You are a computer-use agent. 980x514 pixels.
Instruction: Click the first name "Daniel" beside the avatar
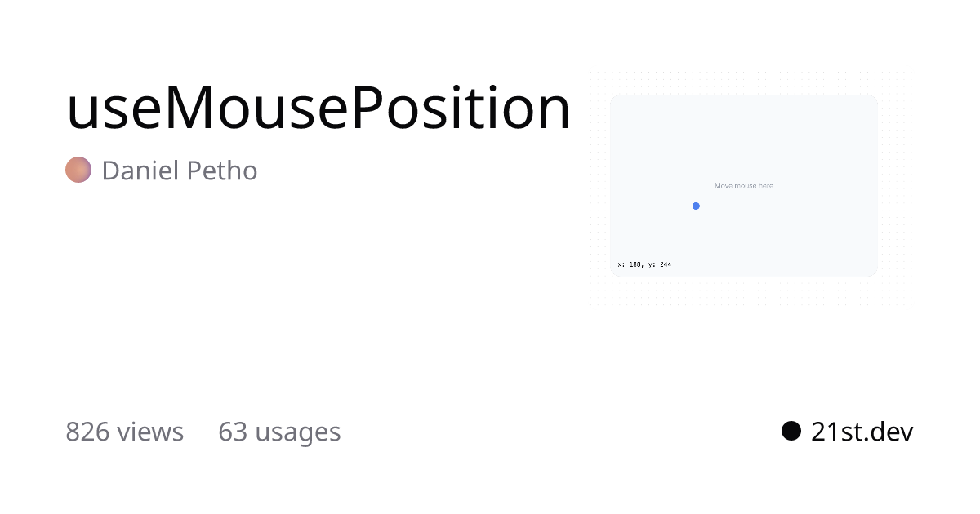coord(141,171)
